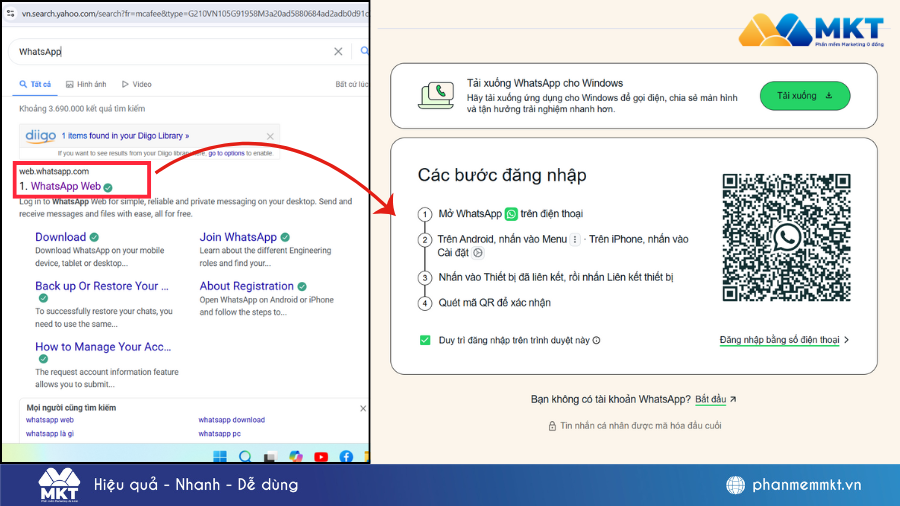900x506 pixels.
Task: Click the WhatsApp QR code image
Action: (786, 237)
